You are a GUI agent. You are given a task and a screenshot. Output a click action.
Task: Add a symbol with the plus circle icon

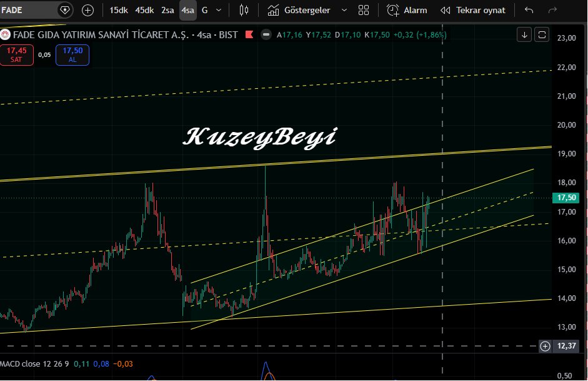pyautogui.click(x=87, y=11)
